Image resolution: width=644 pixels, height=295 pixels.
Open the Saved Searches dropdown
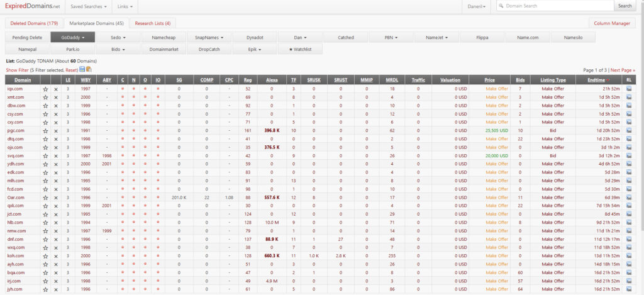click(89, 6)
